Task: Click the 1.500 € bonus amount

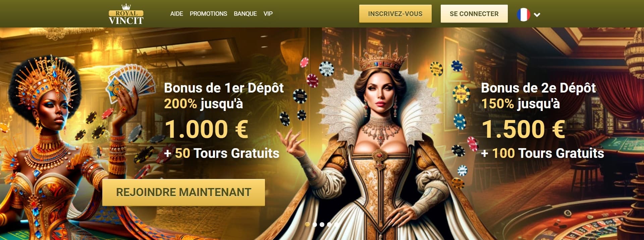Action: [x=523, y=129]
